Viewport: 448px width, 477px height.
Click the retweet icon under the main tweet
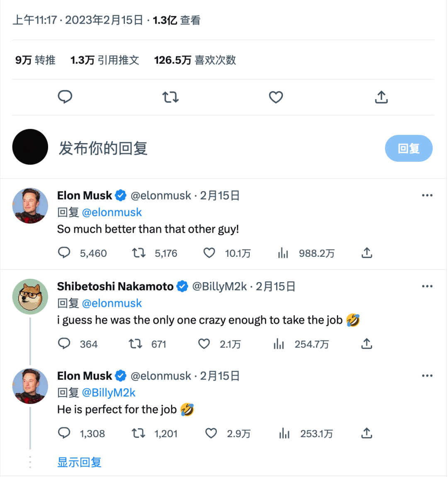170,97
